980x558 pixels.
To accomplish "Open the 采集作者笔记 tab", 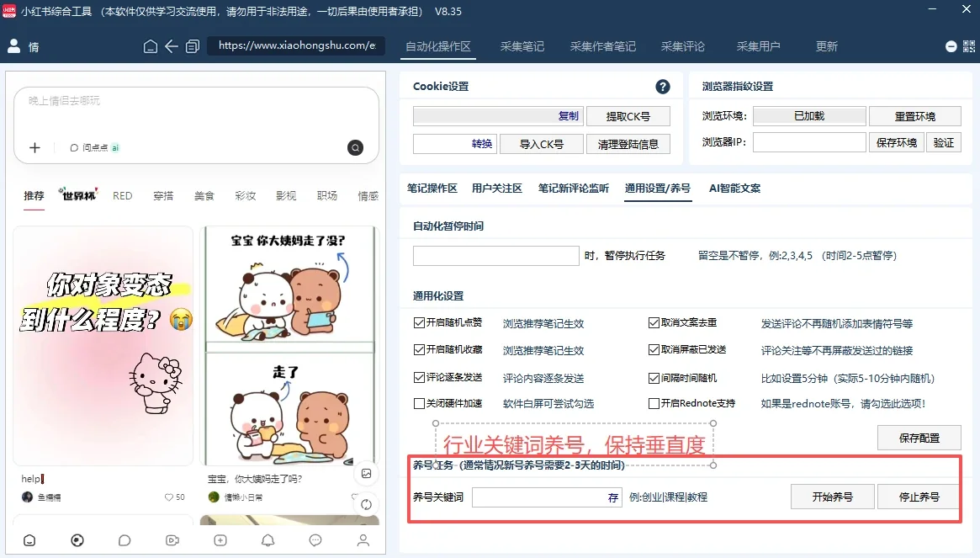I will (602, 47).
